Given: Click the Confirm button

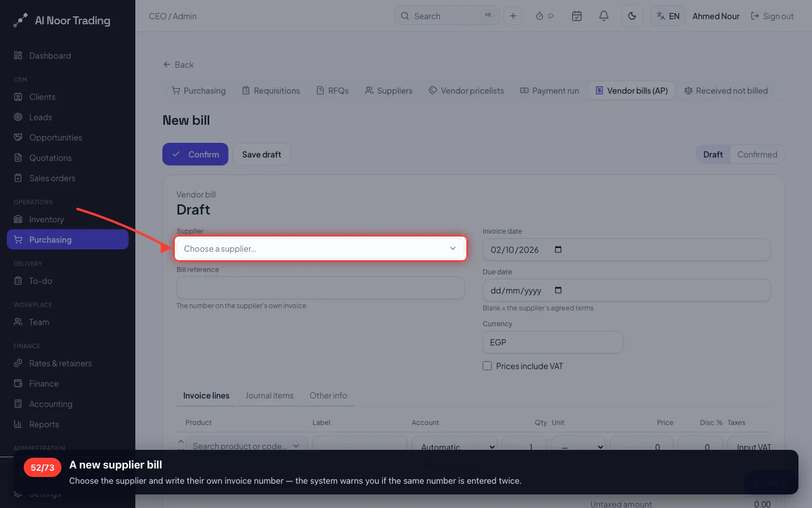Looking at the screenshot, I should [x=195, y=154].
